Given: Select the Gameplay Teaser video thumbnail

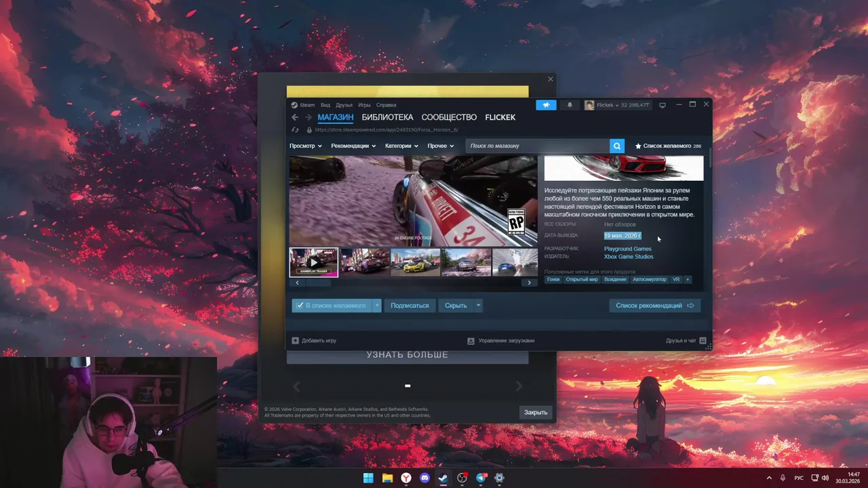Looking at the screenshot, I should point(313,262).
